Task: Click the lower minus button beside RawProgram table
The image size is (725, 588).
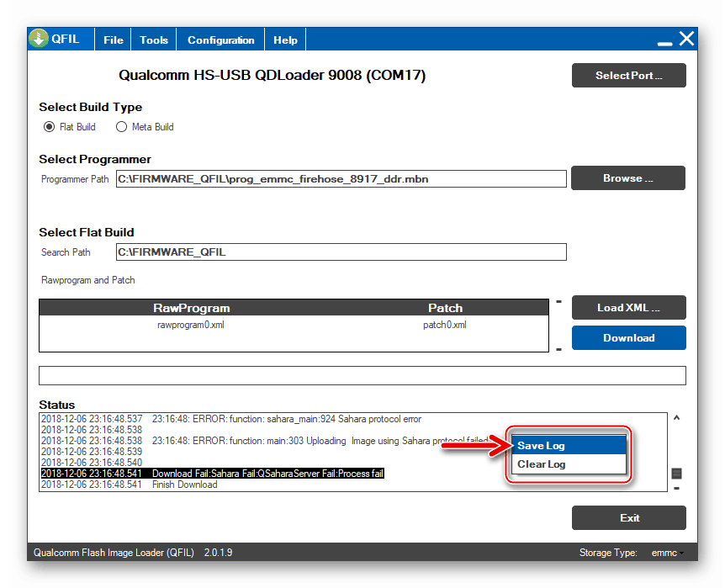Action: click(x=559, y=350)
